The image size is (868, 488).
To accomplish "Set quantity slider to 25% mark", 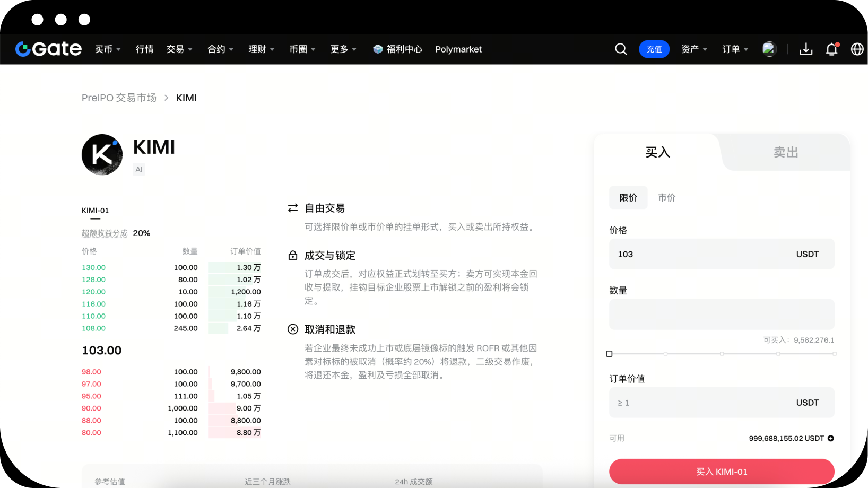I will click(x=665, y=354).
